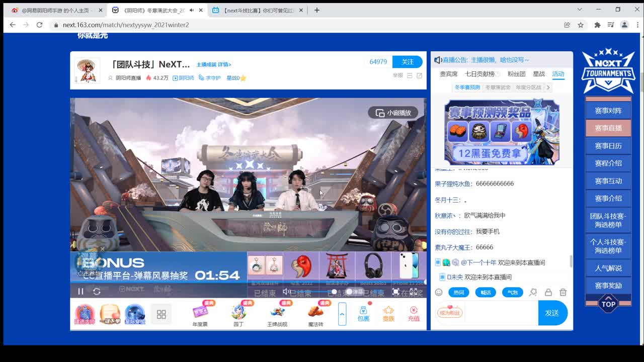Adjust the player volume slider
644x362 pixels.
[314, 292]
